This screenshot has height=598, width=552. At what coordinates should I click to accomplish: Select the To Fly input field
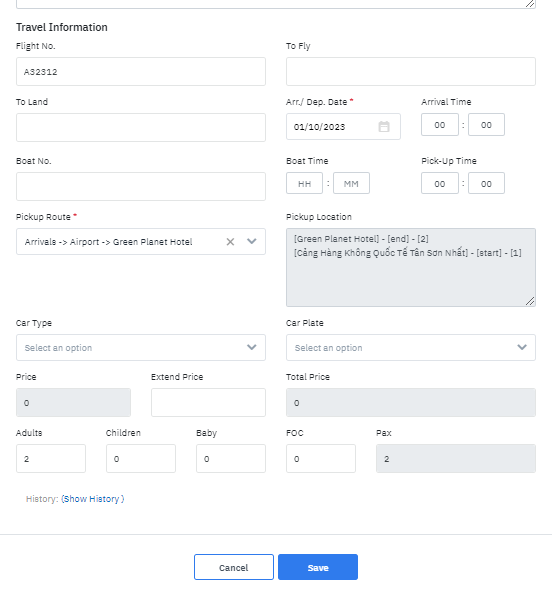point(411,72)
